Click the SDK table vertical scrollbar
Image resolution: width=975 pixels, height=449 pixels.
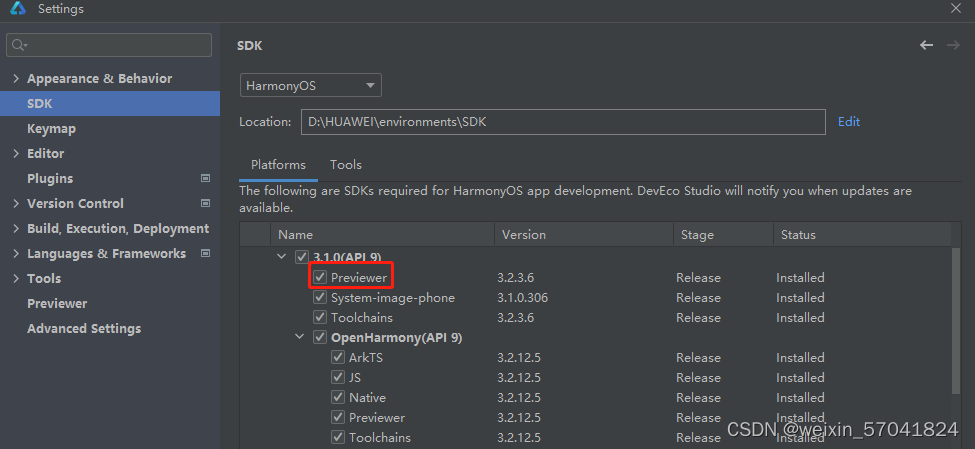click(956, 320)
